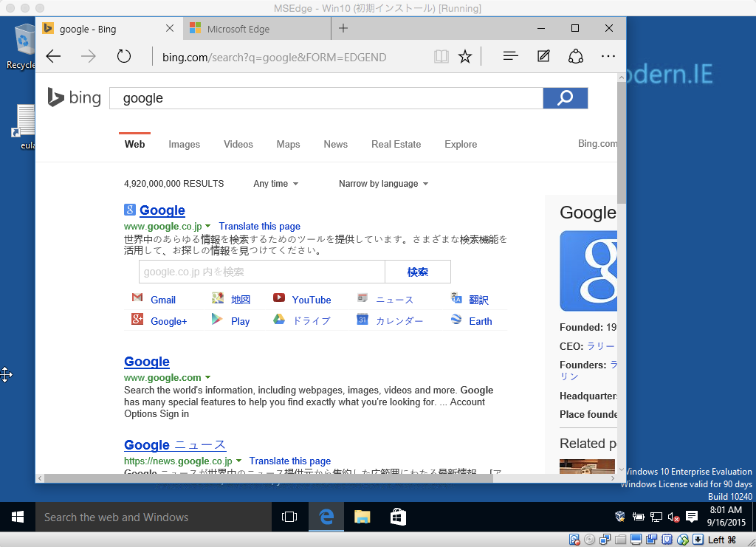Image resolution: width=756 pixels, height=547 pixels.
Task: Open the Hub panel
Action: coord(511,56)
